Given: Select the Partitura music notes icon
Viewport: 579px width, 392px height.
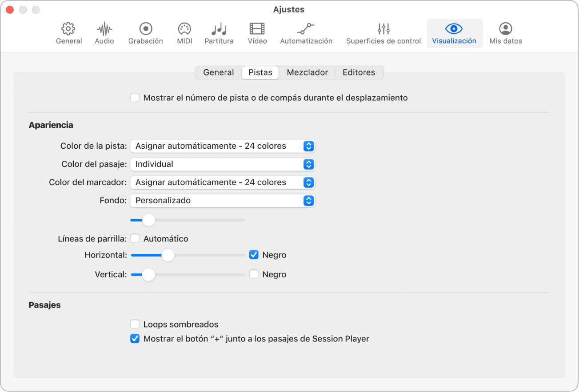Looking at the screenshot, I should pyautogui.click(x=219, y=29).
